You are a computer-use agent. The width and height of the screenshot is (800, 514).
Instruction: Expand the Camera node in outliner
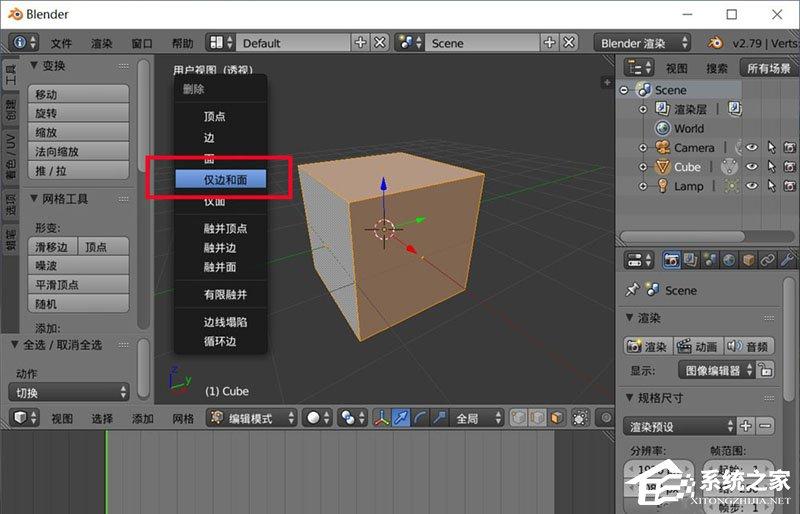click(x=643, y=148)
